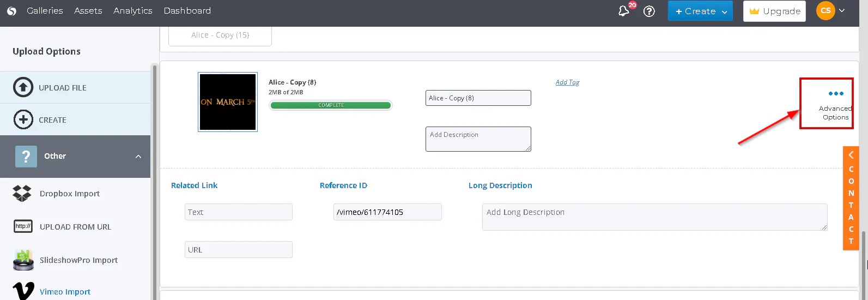Click the Alice - Copy (8) file name

[292, 82]
